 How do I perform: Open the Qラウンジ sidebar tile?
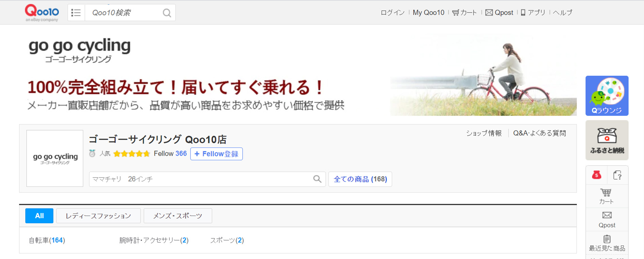607,96
